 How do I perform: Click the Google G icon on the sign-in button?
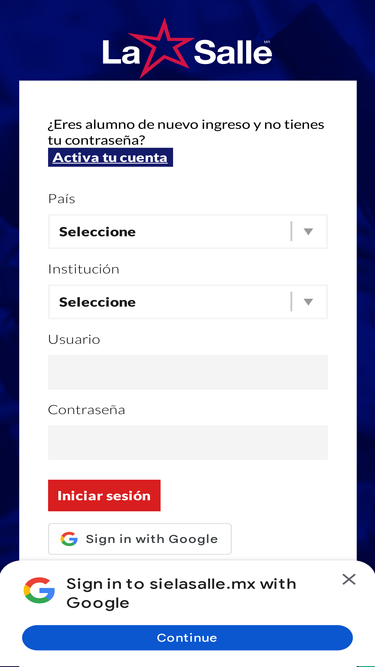(69, 539)
